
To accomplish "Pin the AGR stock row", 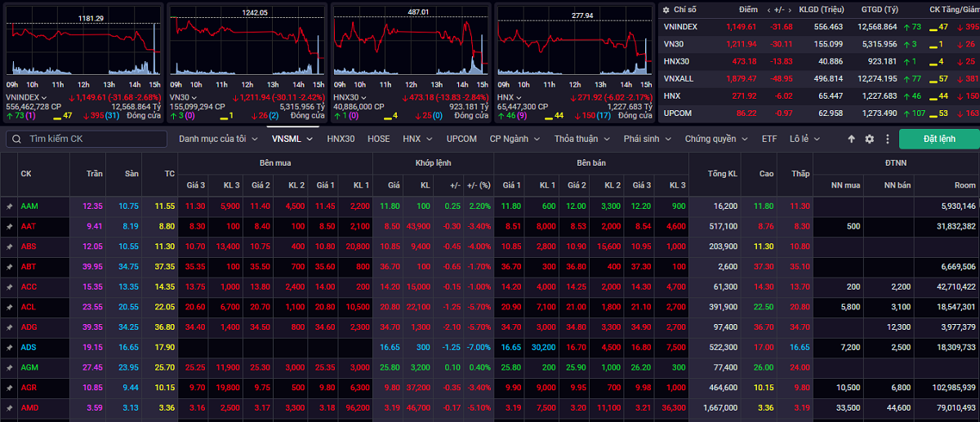I will click(9, 387).
